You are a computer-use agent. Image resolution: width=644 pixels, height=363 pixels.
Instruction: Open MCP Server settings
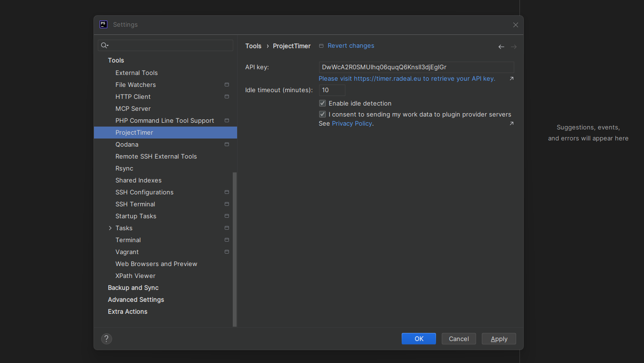pyautogui.click(x=133, y=108)
